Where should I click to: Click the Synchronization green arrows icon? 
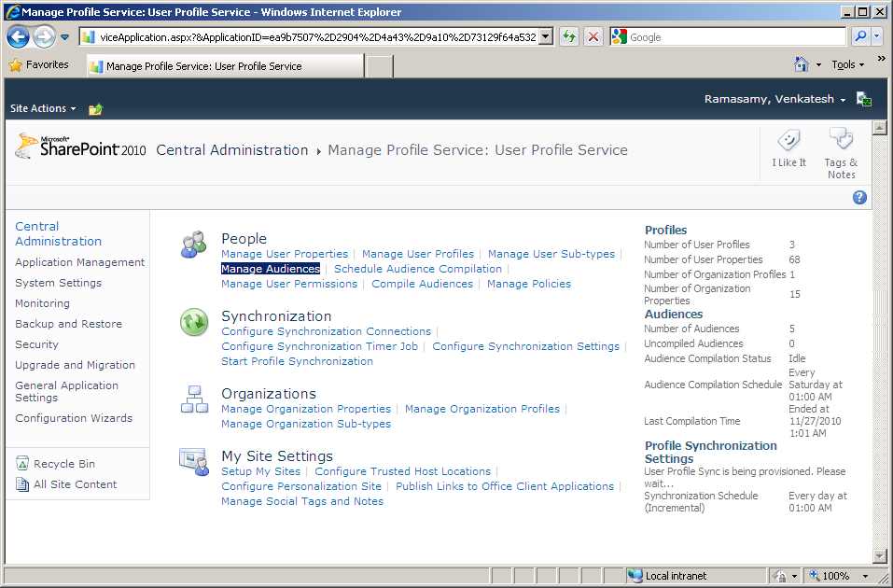coord(194,322)
